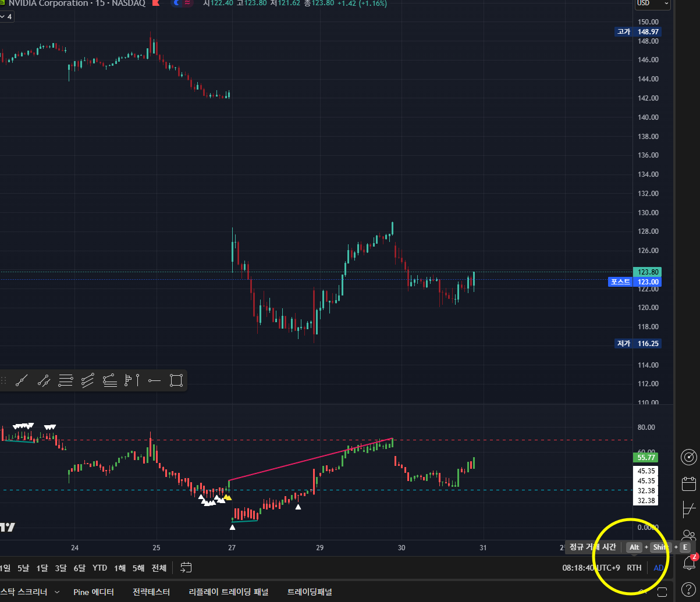Open the order panel sidebar icon
Image resolution: width=700 pixels, height=602 pixels.
pyautogui.click(x=689, y=510)
